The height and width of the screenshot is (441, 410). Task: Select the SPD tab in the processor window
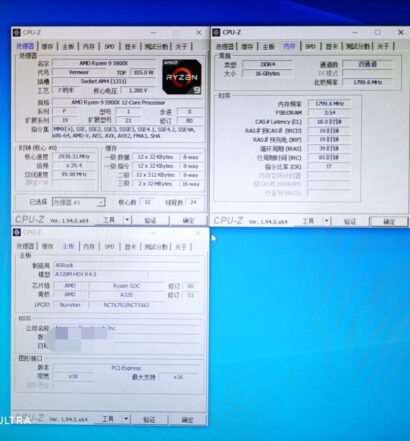pos(109,47)
